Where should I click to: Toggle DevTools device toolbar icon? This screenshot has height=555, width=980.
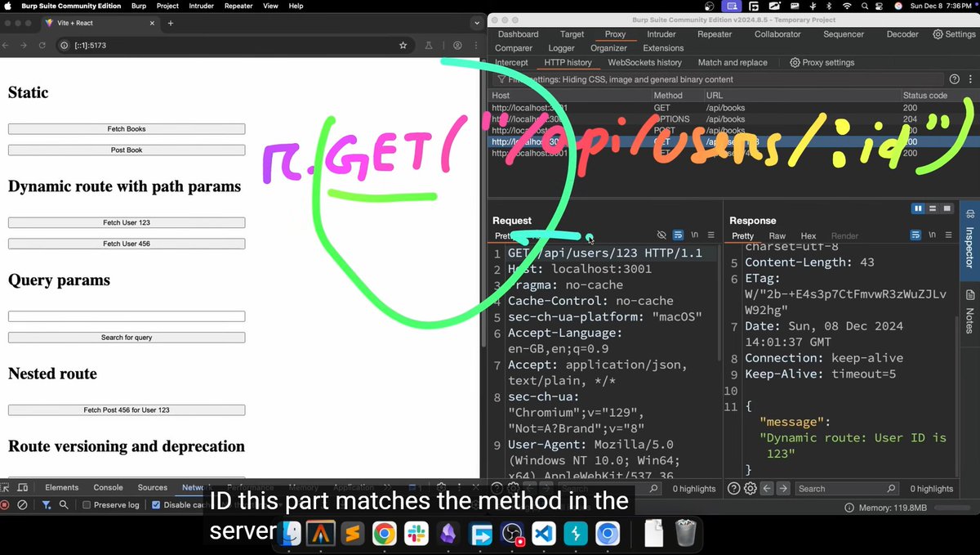(24, 487)
